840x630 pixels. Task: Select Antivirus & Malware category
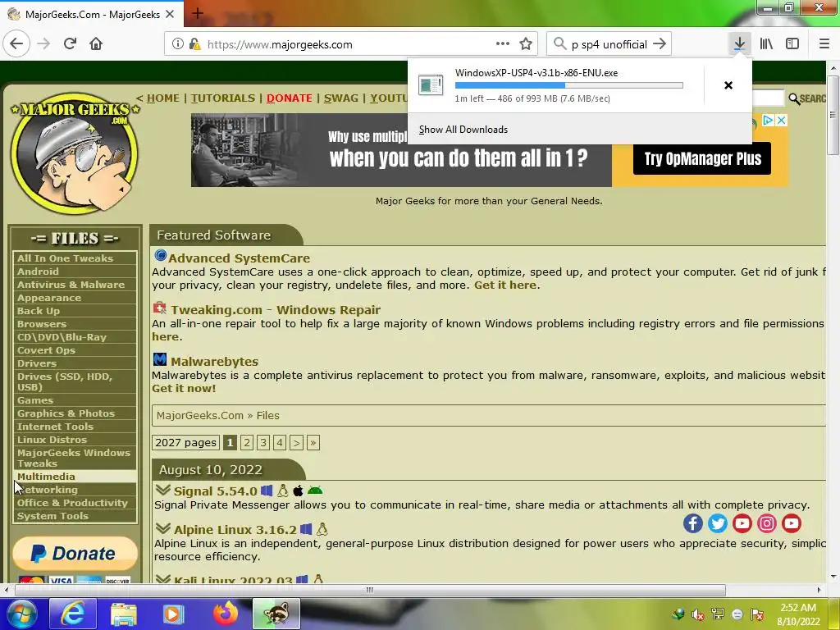[x=75, y=285]
